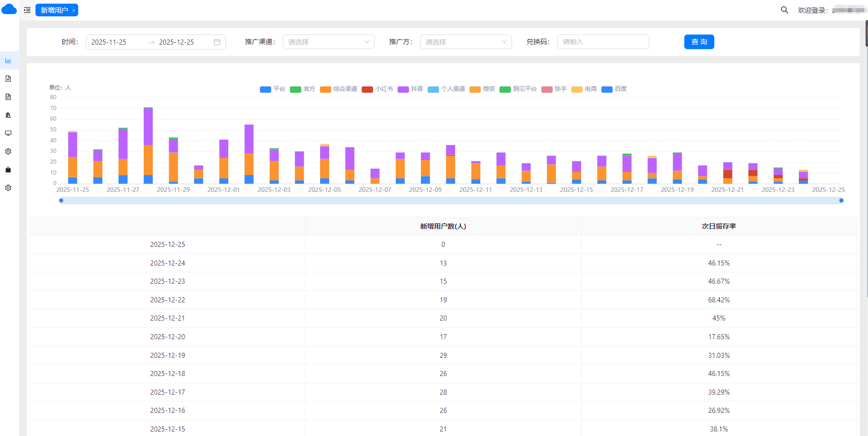Open the books library sidebar icon

click(8, 115)
